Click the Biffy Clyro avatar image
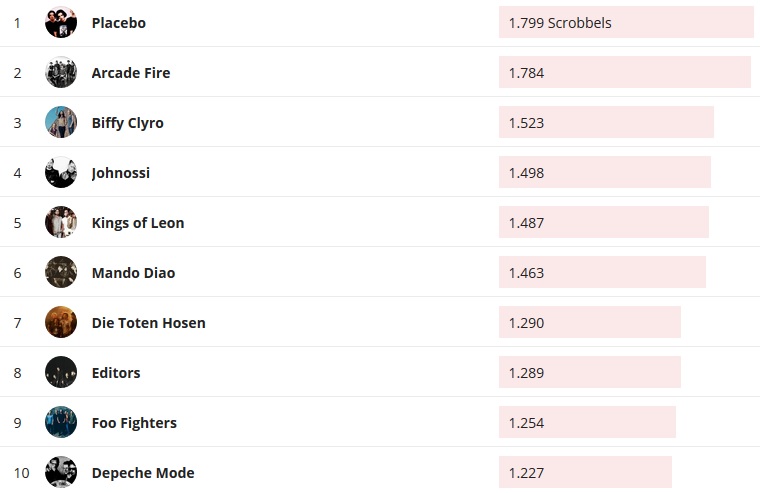 point(61,122)
